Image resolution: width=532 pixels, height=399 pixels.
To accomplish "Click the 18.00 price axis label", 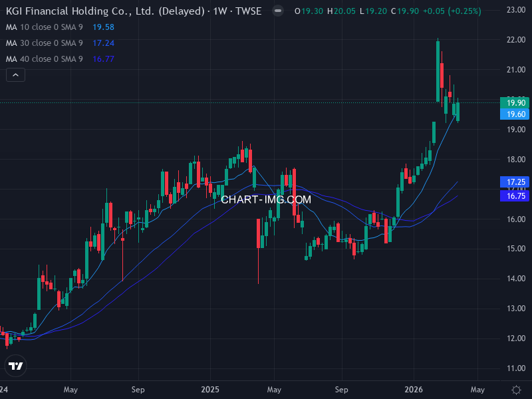I will (x=516, y=160).
